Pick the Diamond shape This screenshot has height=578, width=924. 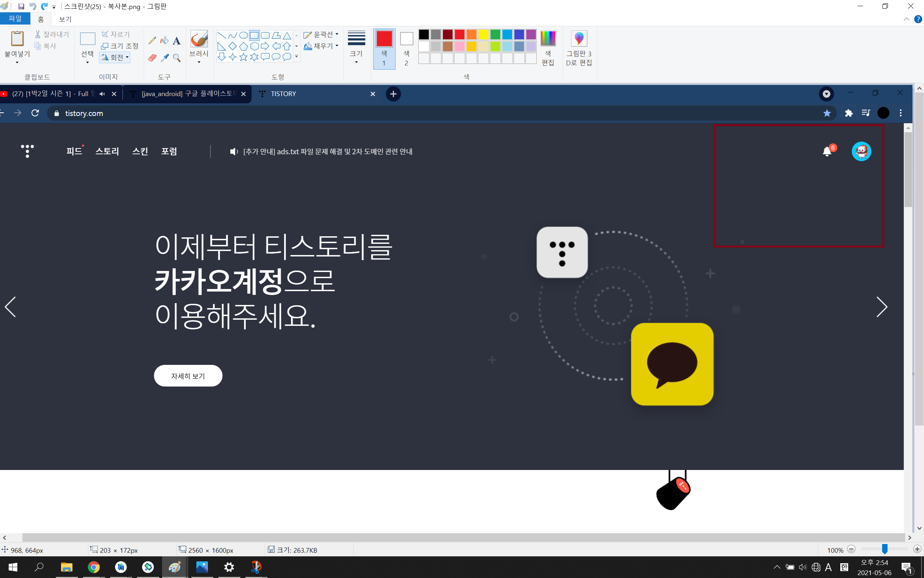(x=232, y=46)
